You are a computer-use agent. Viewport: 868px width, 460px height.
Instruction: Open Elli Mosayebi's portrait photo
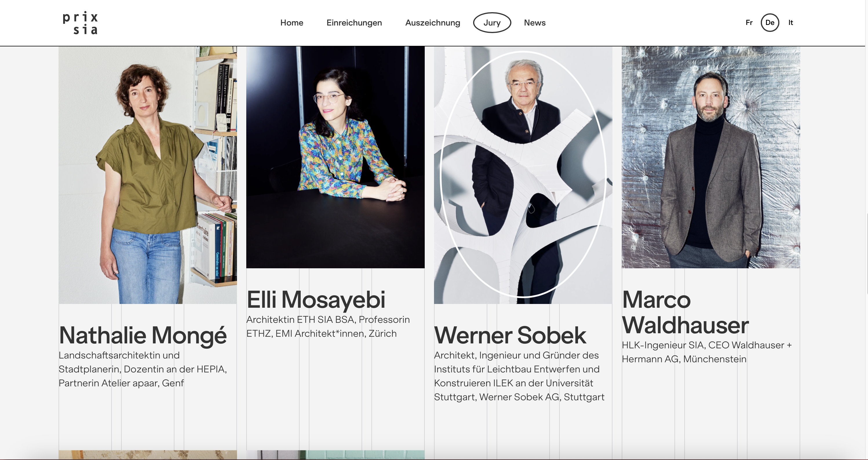click(x=335, y=157)
